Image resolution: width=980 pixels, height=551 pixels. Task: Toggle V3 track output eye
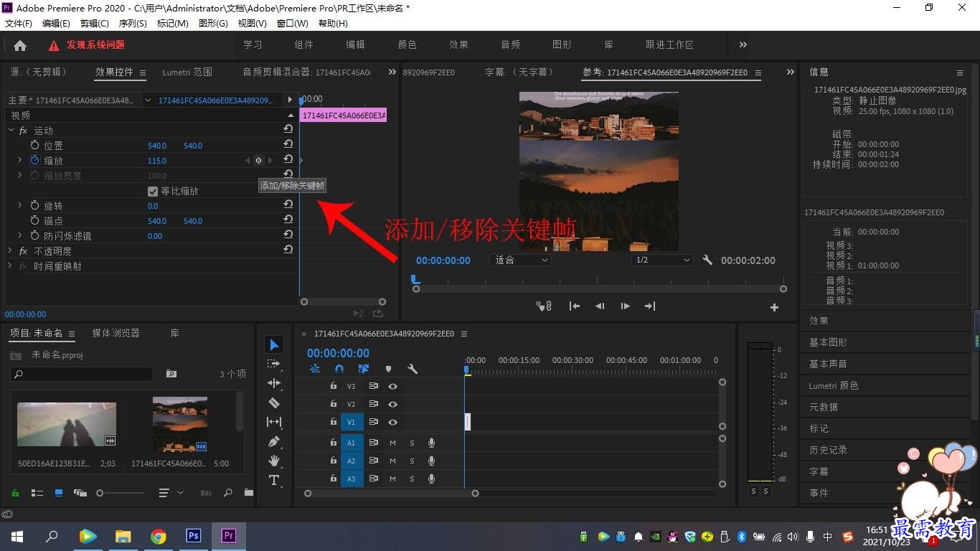392,386
